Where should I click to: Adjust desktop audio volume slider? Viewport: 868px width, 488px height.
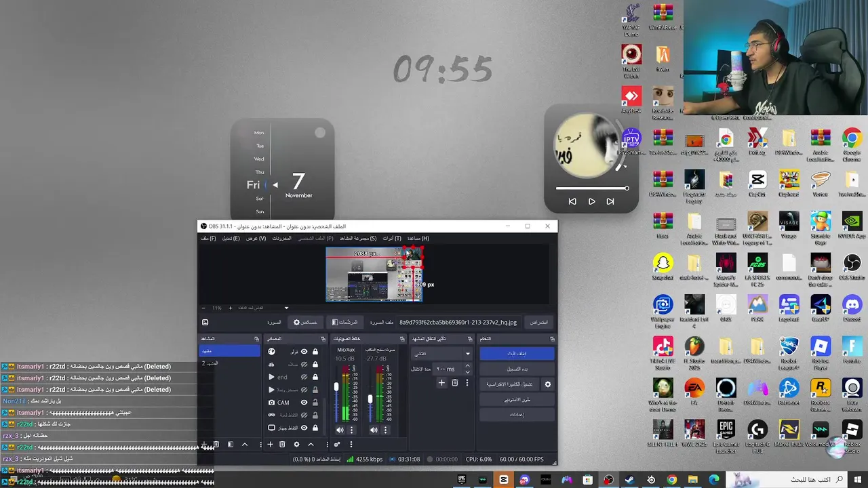click(x=370, y=399)
